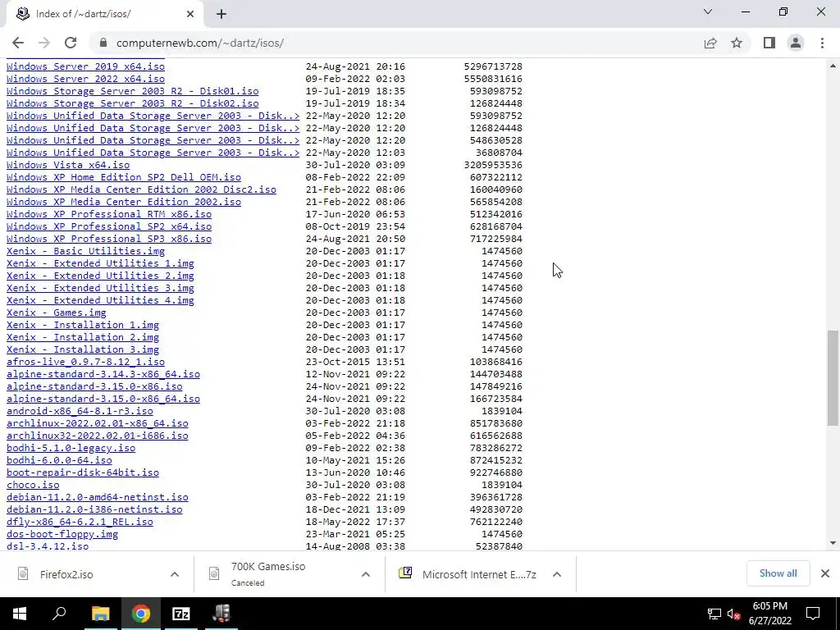Download dfly-x86_64-6.2.1_REL.iso
Viewport: 840px width, 630px height.
80,523
